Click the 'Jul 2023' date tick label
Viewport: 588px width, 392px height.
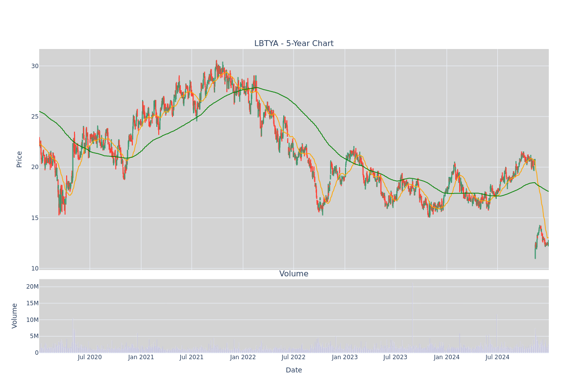pyautogui.click(x=395, y=357)
